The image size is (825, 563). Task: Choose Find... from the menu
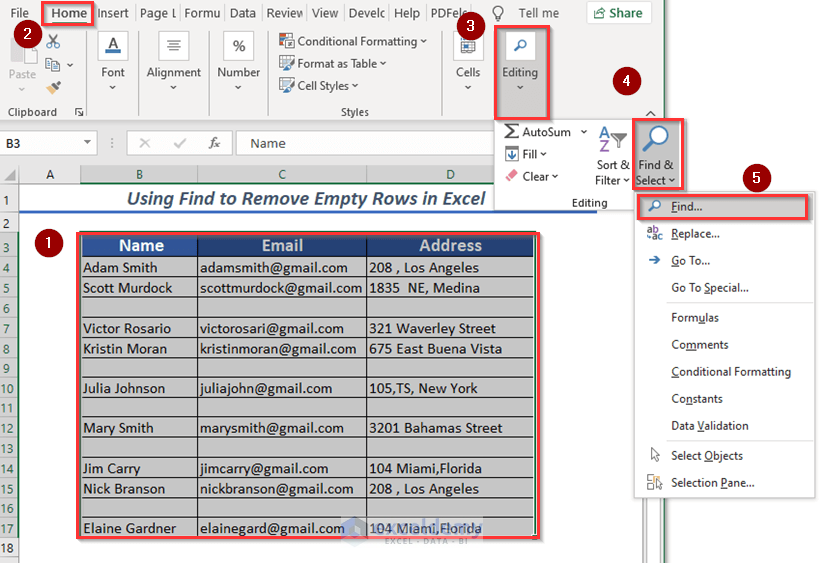[687, 207]
